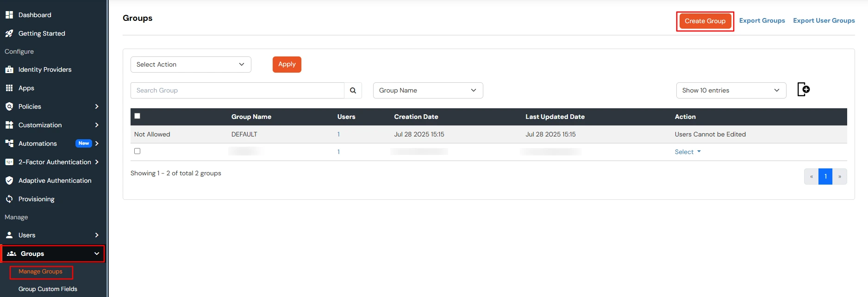
Task: Open Dashboard in the sidebar
Action: (x=35, y=15)
